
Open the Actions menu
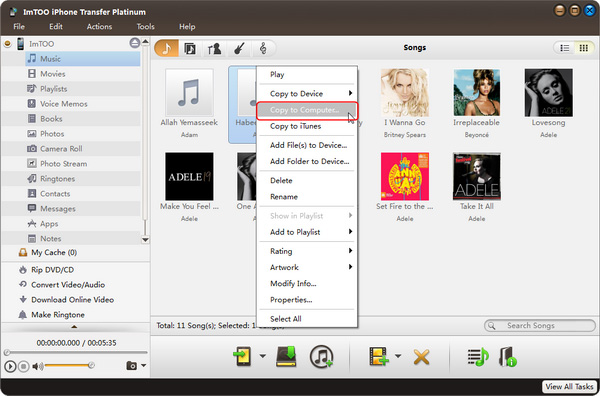pyautogui.click(x=99, y=27)
